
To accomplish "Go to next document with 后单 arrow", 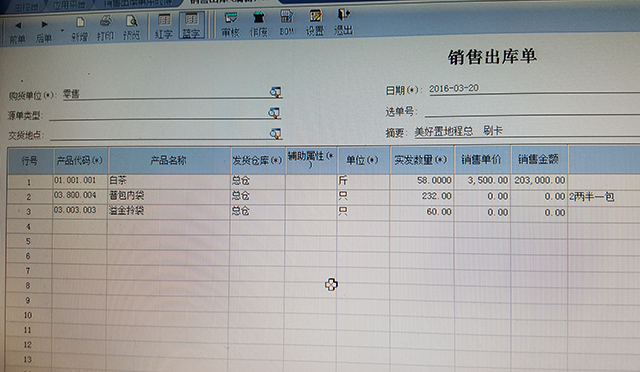I will point(44,31).
